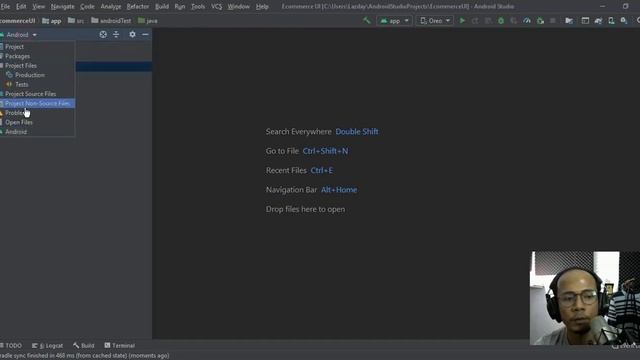Open the Terminal tool window tab
Screen dimensions: 640x360
pyautogui.click(x=120, y=346)
